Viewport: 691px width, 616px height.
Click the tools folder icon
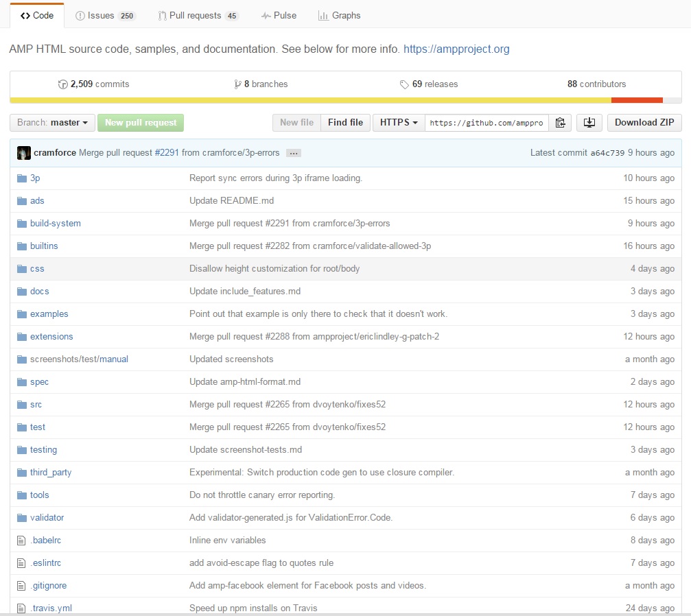pos(22,495)
